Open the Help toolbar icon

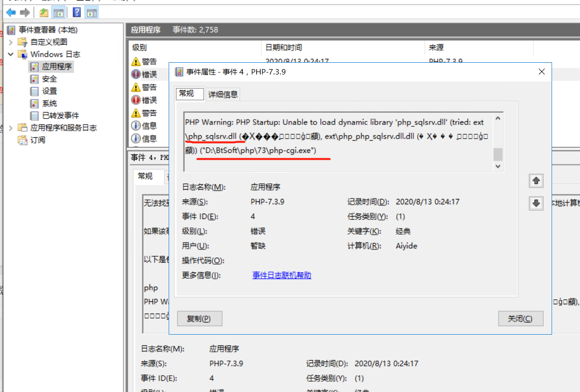[76, 13]
